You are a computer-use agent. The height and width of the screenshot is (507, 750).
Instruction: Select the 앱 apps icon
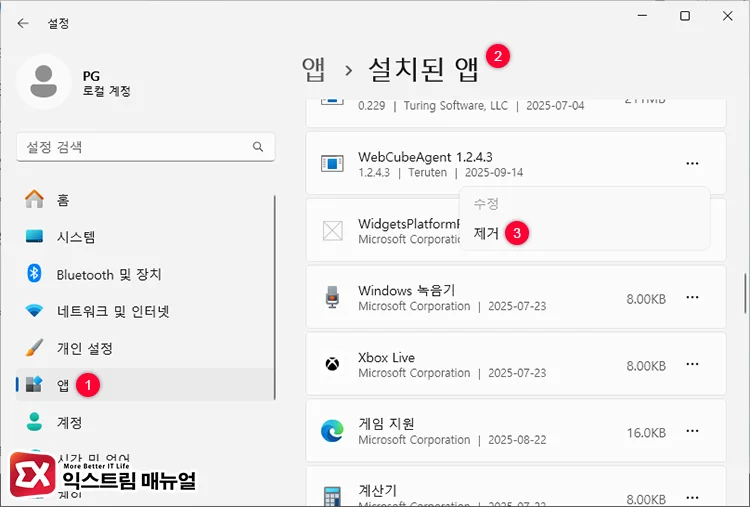(x=34, y=384)
